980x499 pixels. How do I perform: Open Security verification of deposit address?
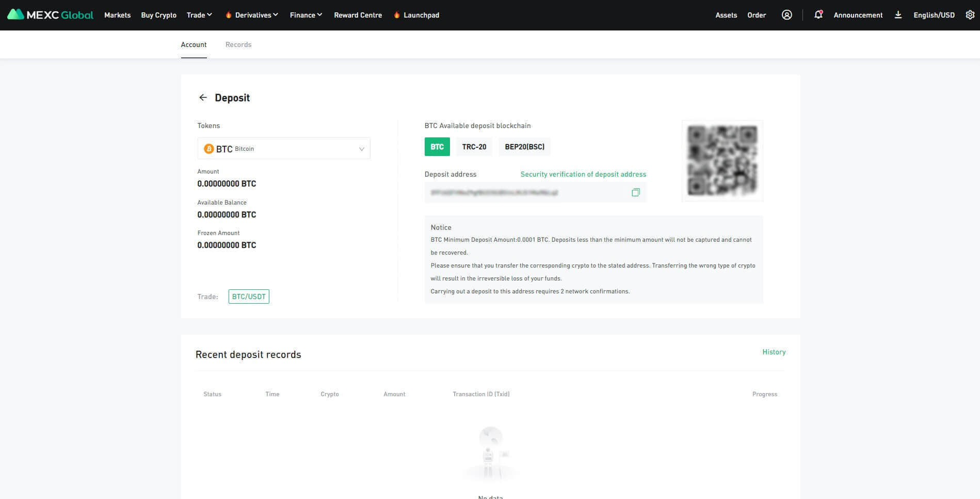[583, 174]
